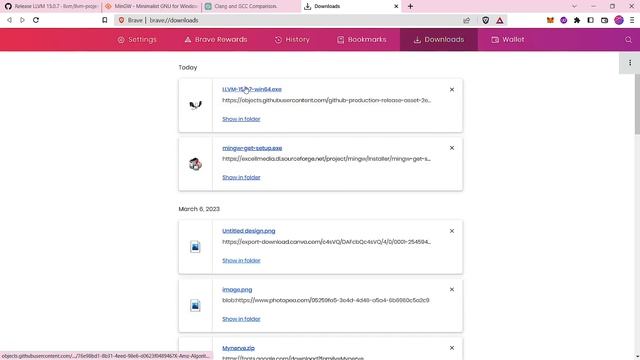Open the mingw-get-setup.exe file link

pyautogui.click(x=252, y=148)
